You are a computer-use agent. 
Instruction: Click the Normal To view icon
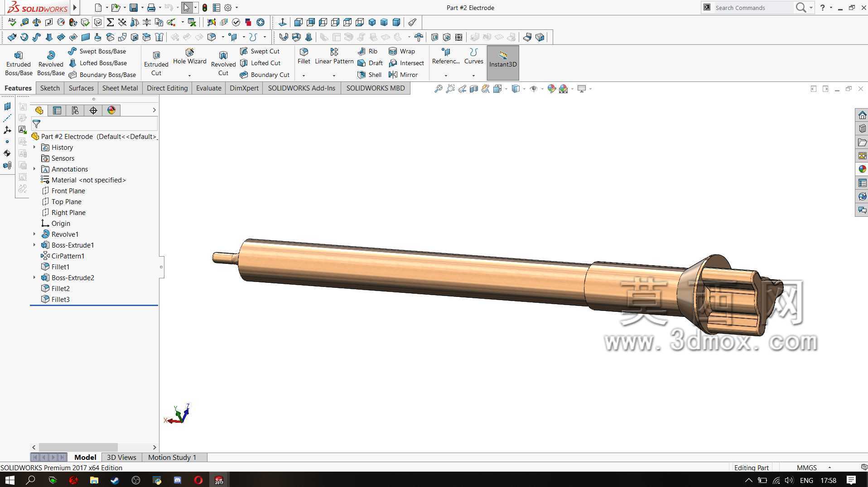[282, 22]
